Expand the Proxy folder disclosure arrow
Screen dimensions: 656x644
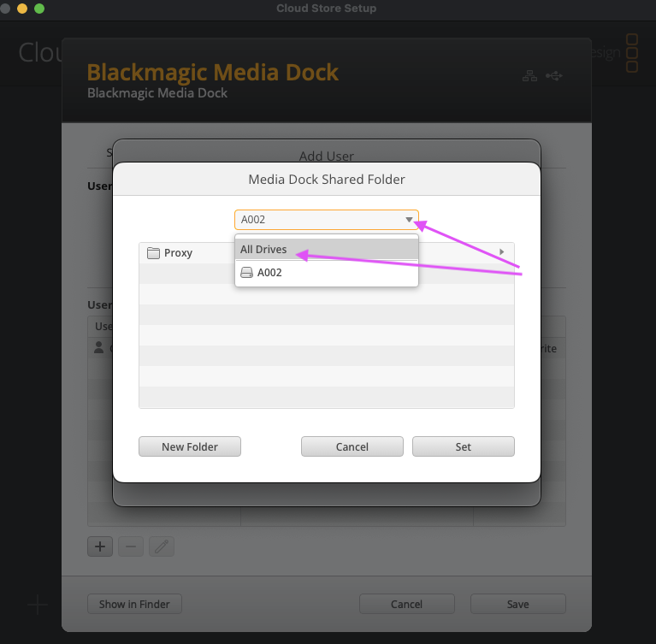coord(502,252)
